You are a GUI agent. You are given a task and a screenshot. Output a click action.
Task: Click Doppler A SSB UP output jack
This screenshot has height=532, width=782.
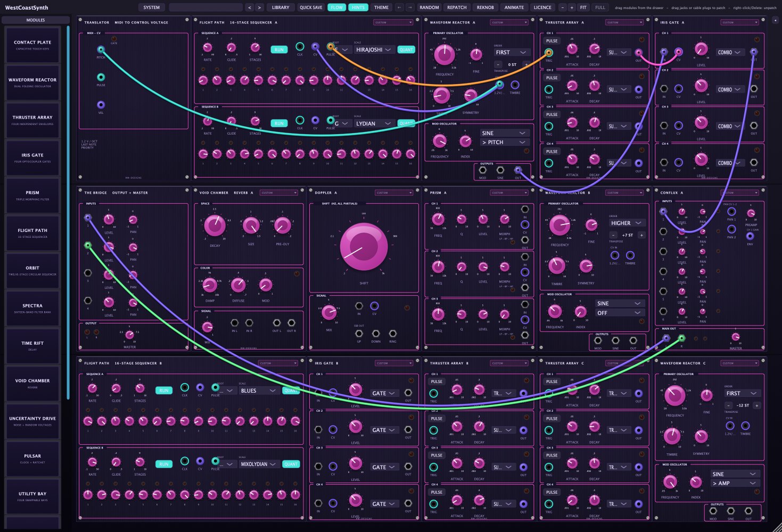[x=359, y=334]
